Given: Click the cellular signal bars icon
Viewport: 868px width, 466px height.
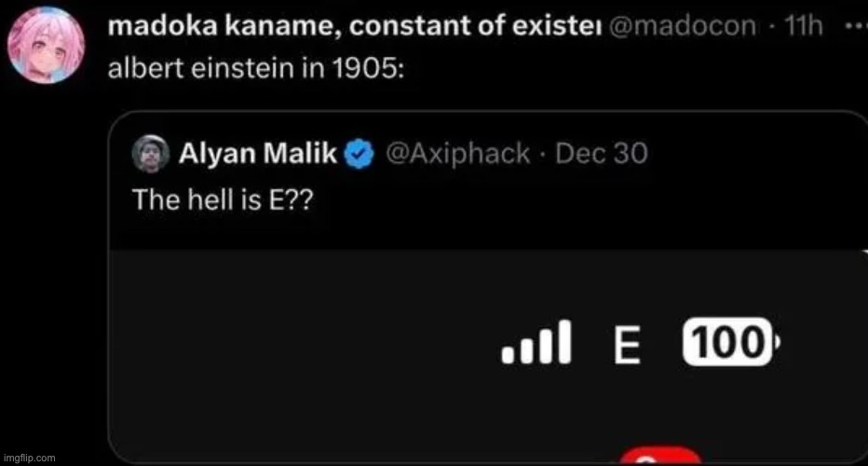Looking at the screenshot, I should tap(535, 345).
